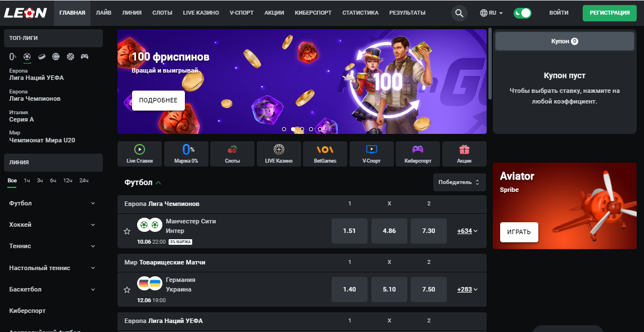Open Лига Наций УЕФА in Топ-лиги
Screen dimensions: 644x332
pos(37,74)
